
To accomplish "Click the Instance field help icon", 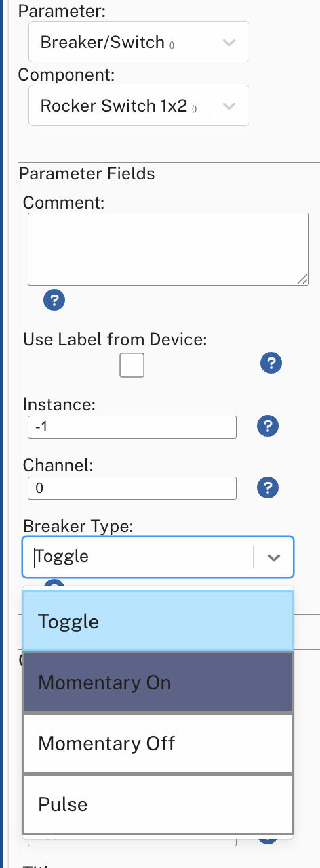I will point(268,426).
